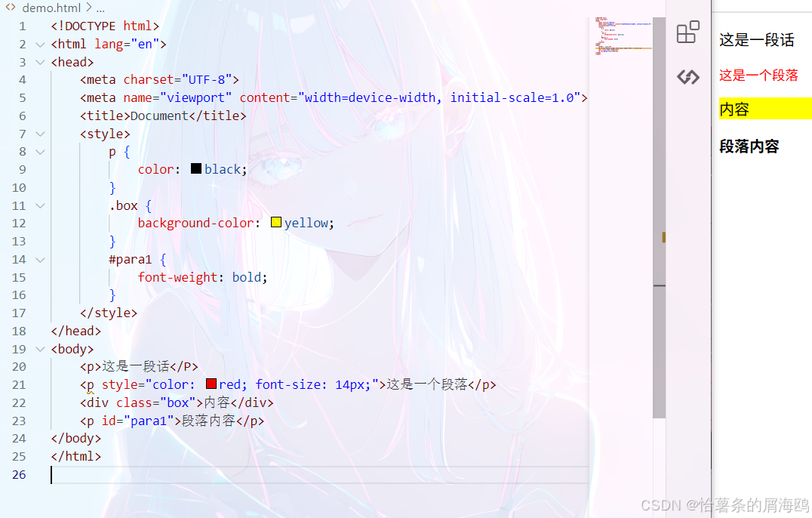Click 'font-weight' property on line 15
The width and height of the screenshot is (812, 518).
(177, 278)
